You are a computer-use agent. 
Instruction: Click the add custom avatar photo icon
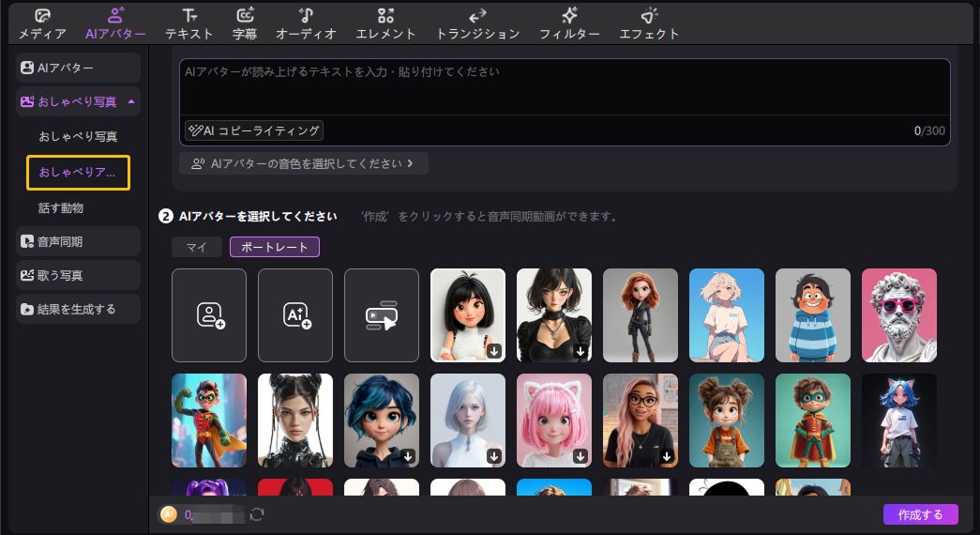[209, 315]
